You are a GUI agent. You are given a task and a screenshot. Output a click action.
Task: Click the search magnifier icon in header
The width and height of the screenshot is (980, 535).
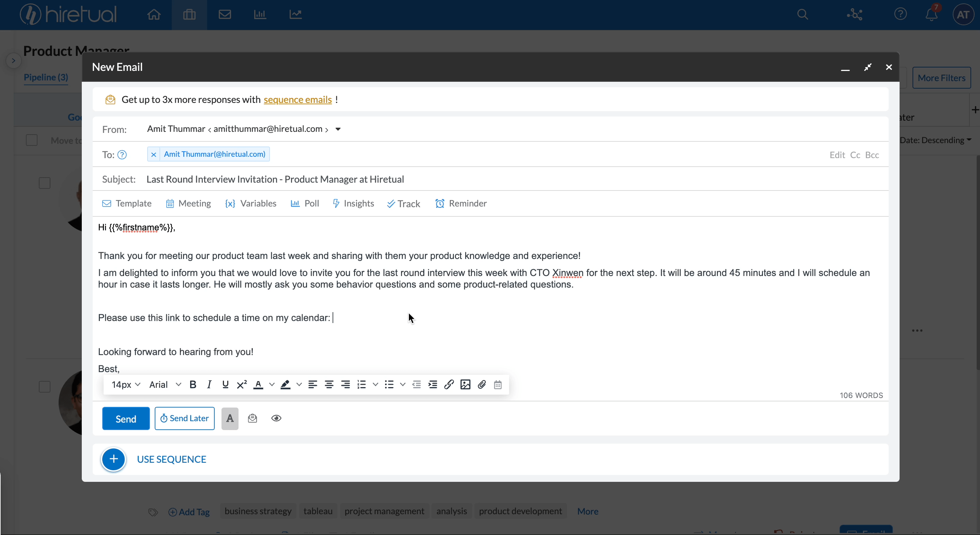point(802,14)
